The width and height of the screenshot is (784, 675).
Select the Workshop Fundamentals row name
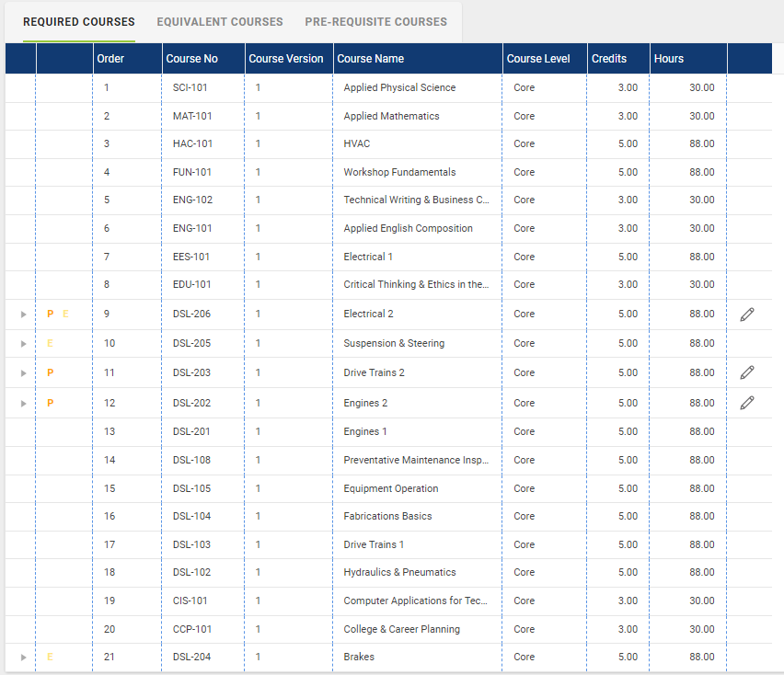click(x=399, y=172)
